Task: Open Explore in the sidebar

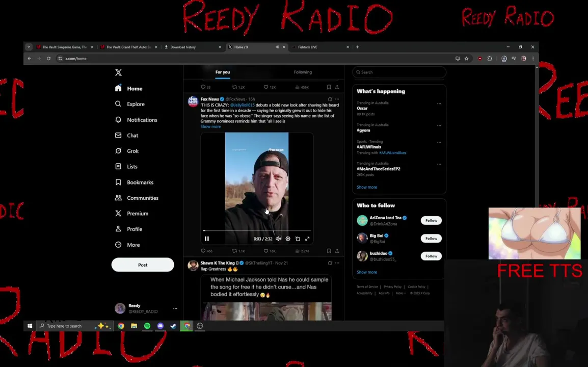Action: [130, 104]
